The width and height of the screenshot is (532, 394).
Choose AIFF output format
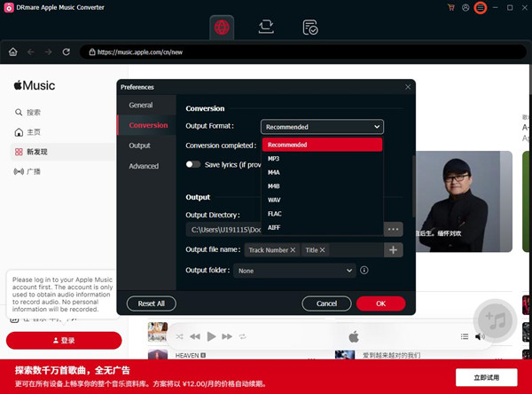coord(322,227)
